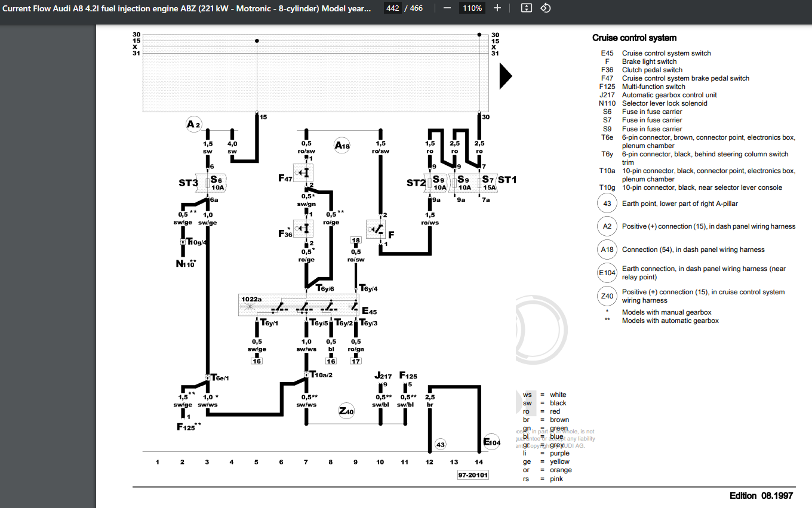The image size is (812, 508).
Task: Click the 110% zoom level display
Action: click(x=472, y=8)
